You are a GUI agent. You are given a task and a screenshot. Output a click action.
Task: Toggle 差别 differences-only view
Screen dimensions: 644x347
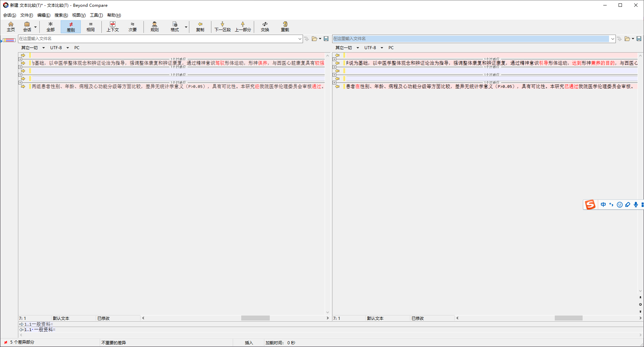coord(71,26)
